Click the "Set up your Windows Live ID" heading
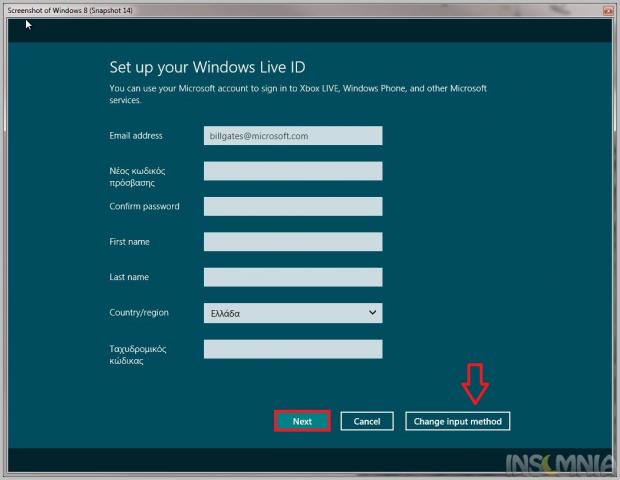Image resolution: width=620 pixels, height=480 pixels. point(207,67)
